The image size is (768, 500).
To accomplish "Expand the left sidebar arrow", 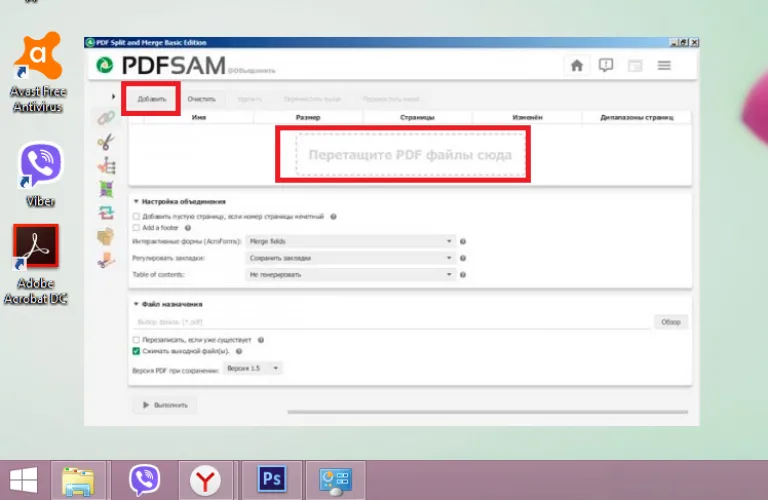I will [113, 96].
